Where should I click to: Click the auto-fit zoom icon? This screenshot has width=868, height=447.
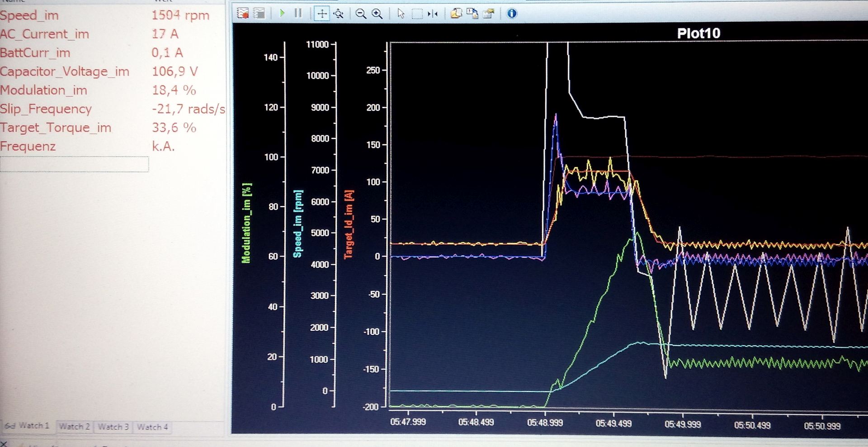[339, 14]
